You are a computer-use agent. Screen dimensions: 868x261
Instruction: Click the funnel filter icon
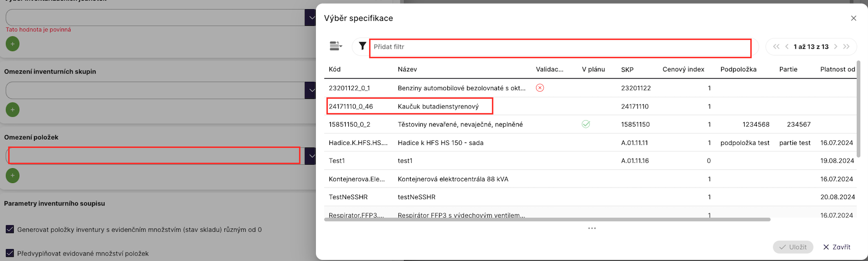[362, 47]
